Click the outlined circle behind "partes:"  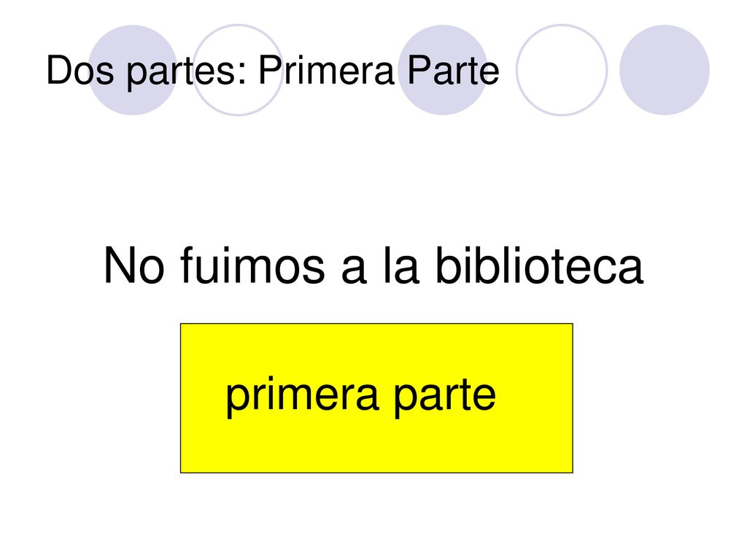(x=238, y=70)
